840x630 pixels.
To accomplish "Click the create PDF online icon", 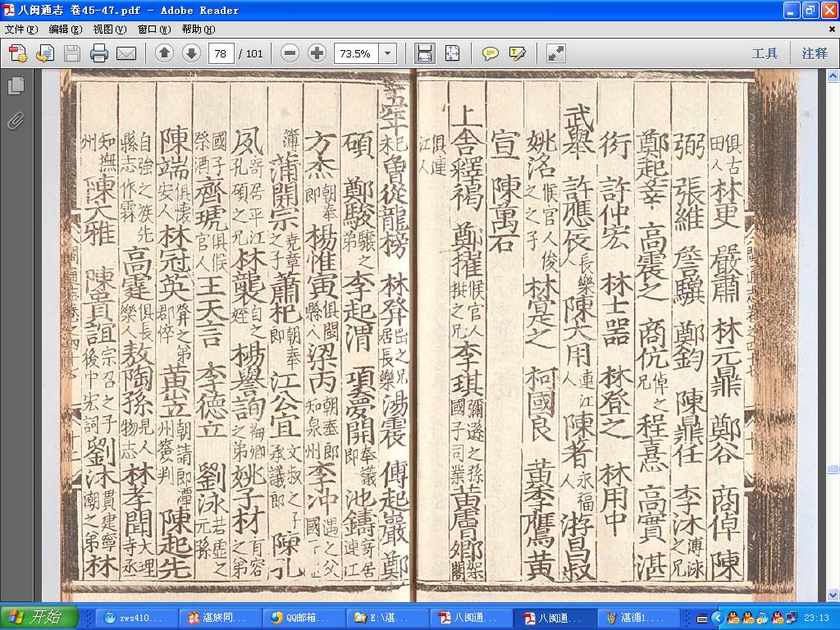I will 18,53.
